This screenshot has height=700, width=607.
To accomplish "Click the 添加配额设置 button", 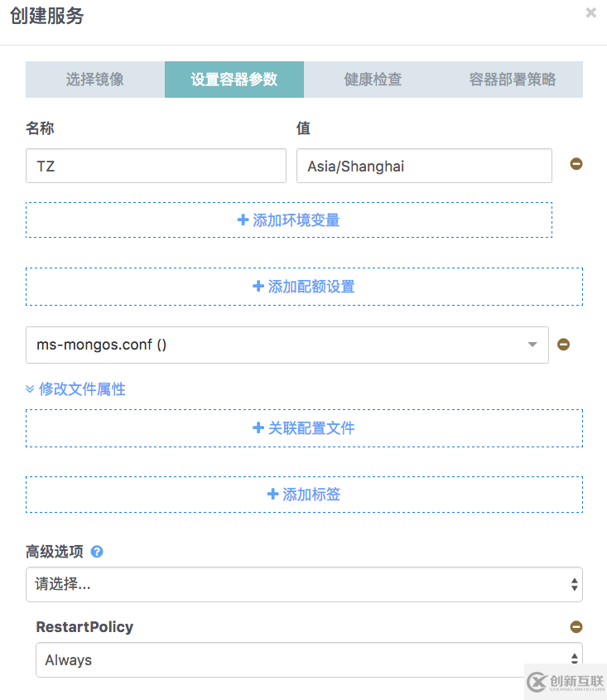I will (304, 287).
